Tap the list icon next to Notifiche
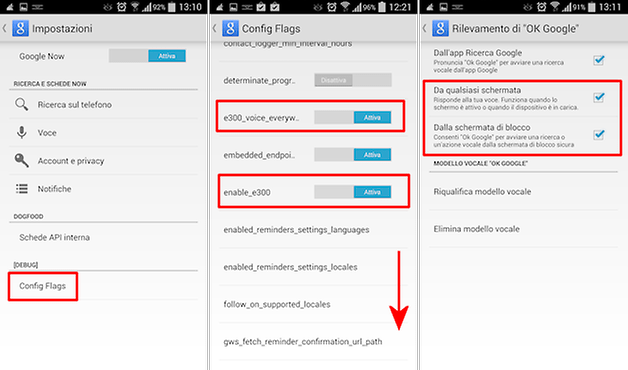Viewport: 628px width, 370px height. point(22,189)
